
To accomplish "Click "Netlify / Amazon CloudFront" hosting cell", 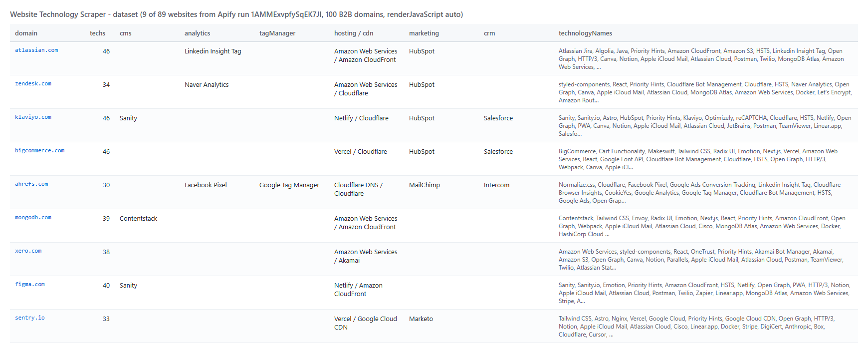I will pyautogui.click(x=358, y=290).
